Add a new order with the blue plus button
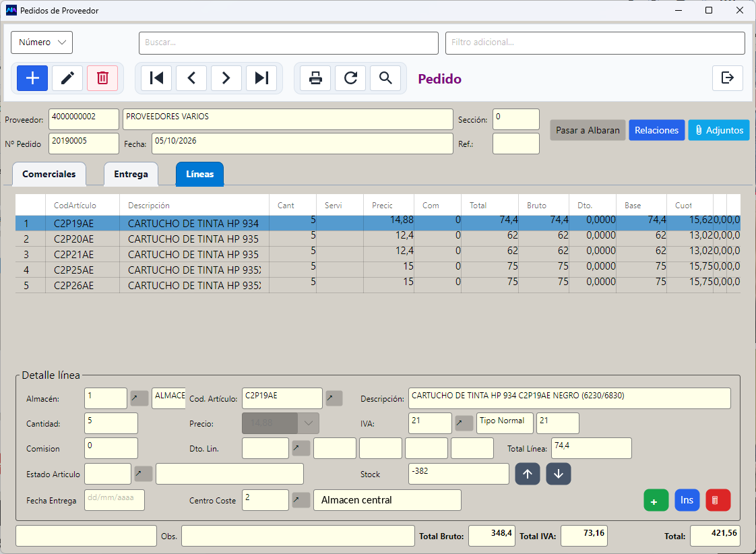The image size is (756, 554). [x=32, y=78]
